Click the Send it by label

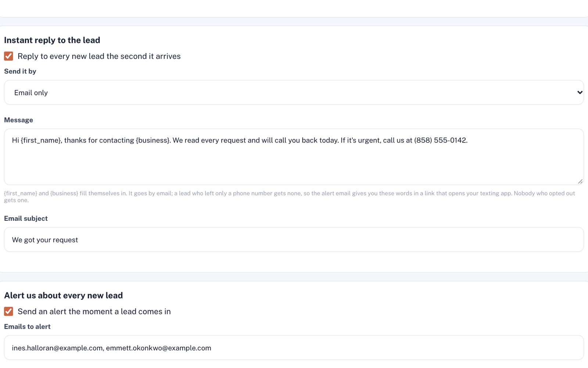[20, 71]
